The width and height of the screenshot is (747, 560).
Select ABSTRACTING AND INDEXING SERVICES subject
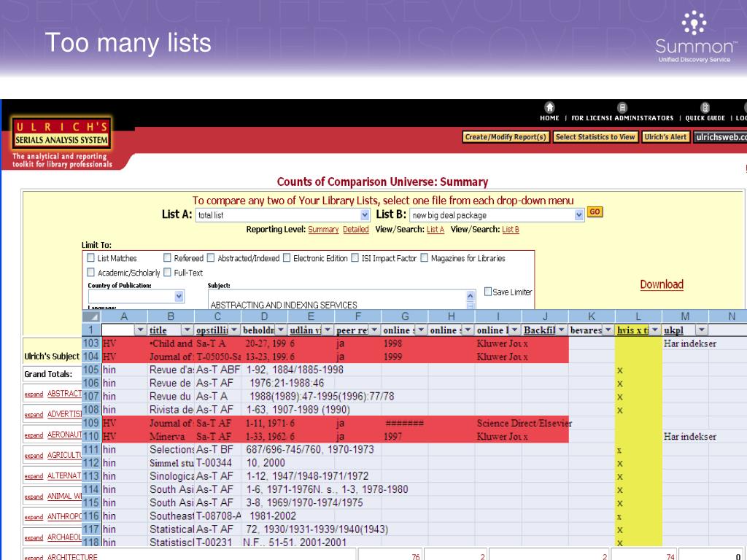pyautogui.click(x=284, y=306)
